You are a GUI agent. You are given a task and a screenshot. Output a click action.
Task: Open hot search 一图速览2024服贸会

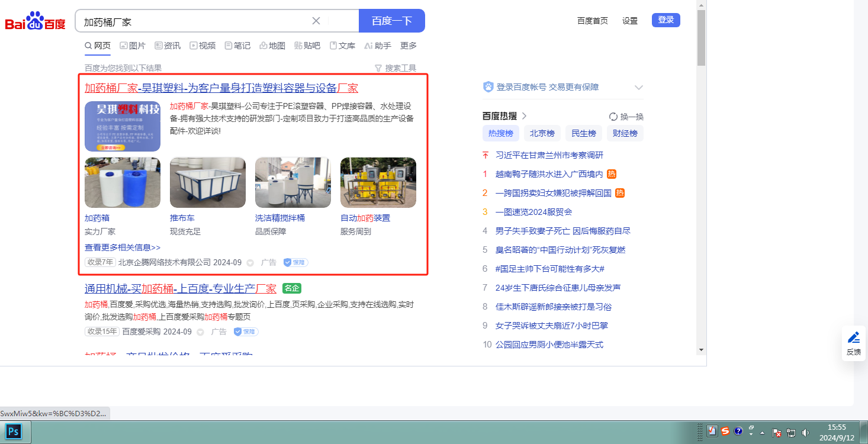pos(534,212)
